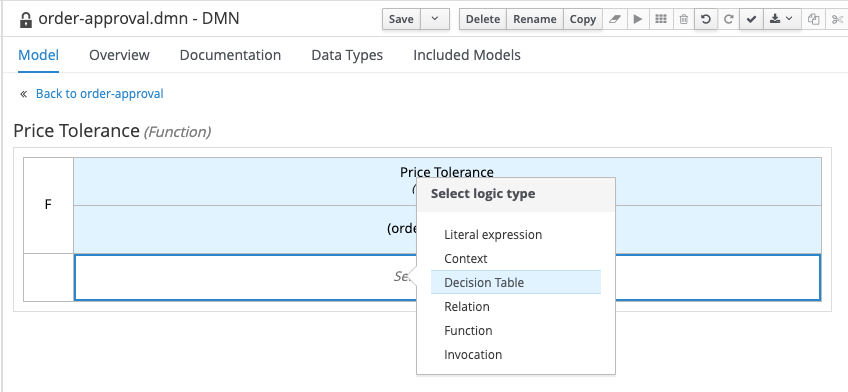The width and height of the screenshot is (848, 392).
Task: Click the lock icon beside file name
Action: [25, 20]
